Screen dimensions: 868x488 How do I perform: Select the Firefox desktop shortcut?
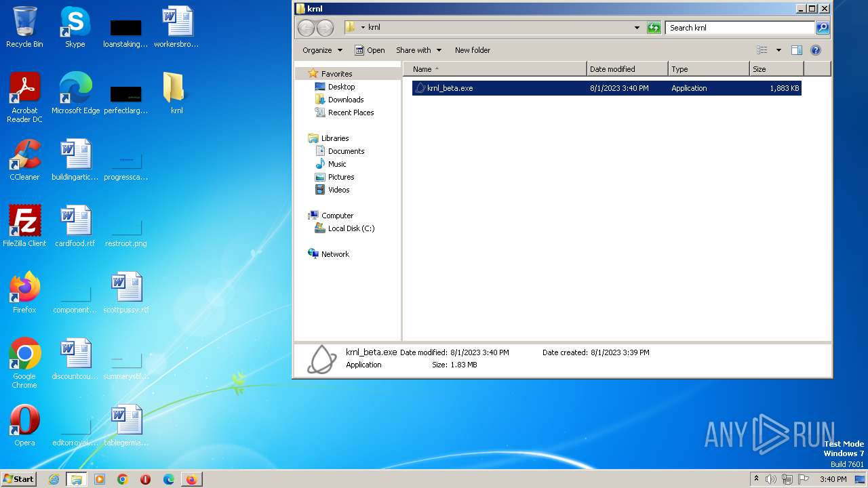click(x=24, y=292)
